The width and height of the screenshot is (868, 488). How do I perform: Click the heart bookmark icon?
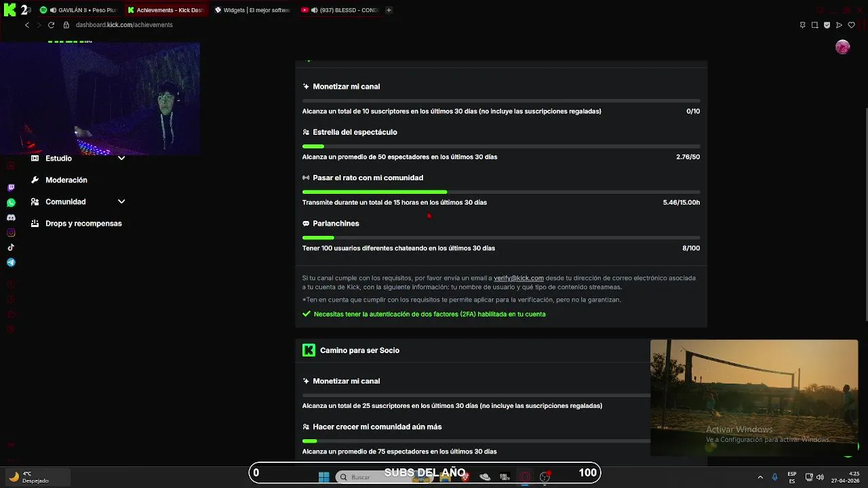tap(852, 25)
